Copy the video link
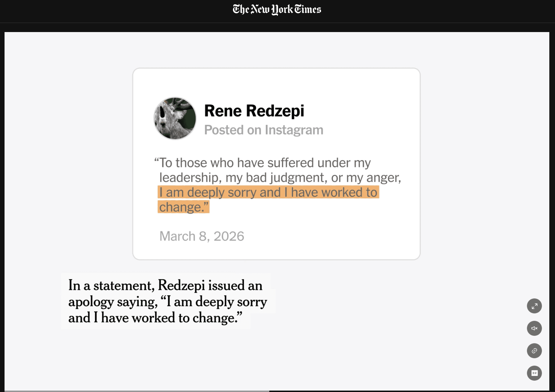This screenshot has height=392, width=555. click(534, 351)
